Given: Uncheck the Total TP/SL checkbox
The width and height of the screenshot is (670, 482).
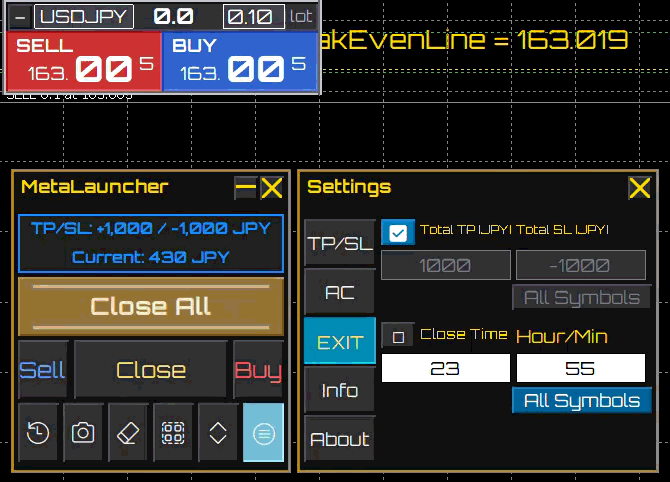Looking at the screenshot, I should [x=398, y=232].
